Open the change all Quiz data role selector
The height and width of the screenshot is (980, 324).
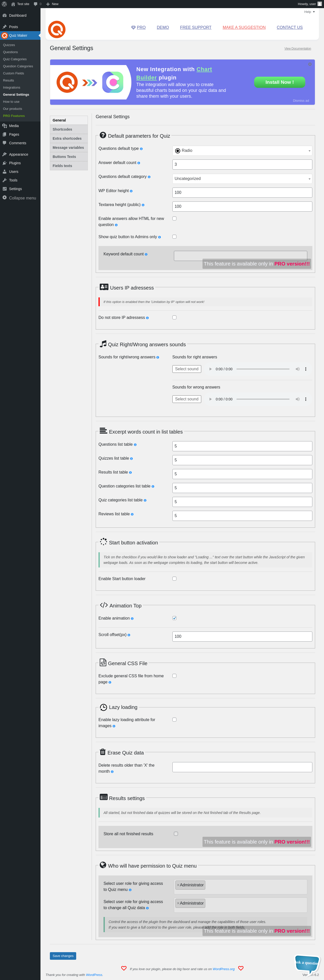click(240, 905)
